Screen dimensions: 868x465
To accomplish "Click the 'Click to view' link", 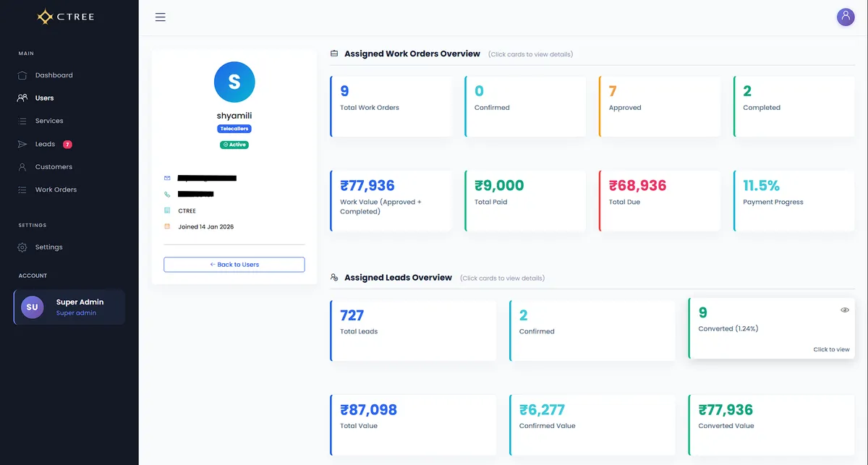I will pos(831,349).
